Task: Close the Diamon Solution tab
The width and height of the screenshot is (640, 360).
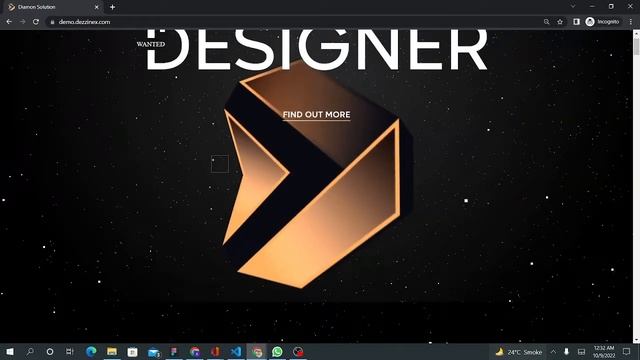Action: [x=97, y=7]
